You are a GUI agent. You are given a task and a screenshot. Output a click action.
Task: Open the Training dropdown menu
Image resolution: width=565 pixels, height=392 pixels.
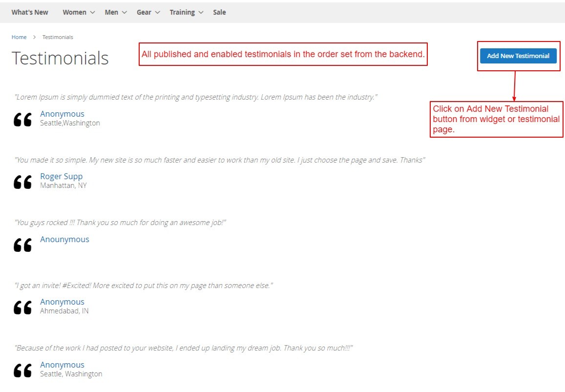click(x=186, y=12)
